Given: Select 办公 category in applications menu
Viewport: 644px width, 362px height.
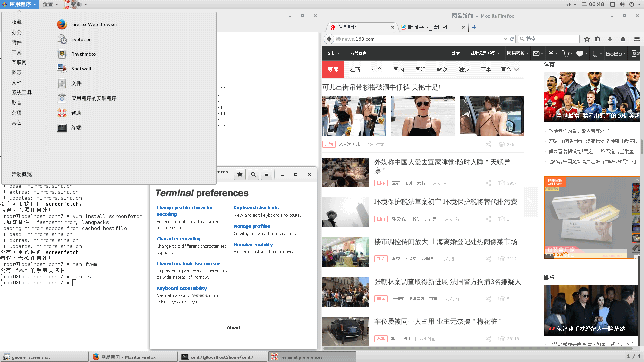Looking at the screenshot, I should click(17, 32).
